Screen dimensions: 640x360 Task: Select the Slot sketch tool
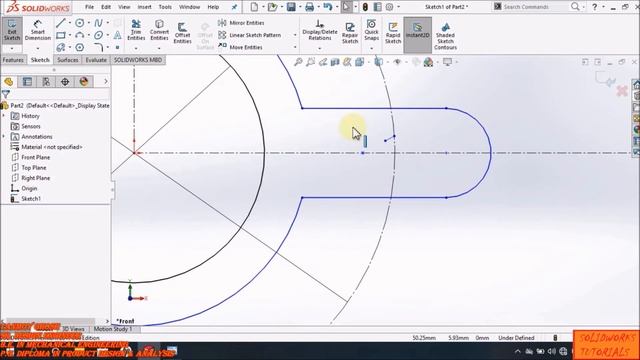point(61,47)
